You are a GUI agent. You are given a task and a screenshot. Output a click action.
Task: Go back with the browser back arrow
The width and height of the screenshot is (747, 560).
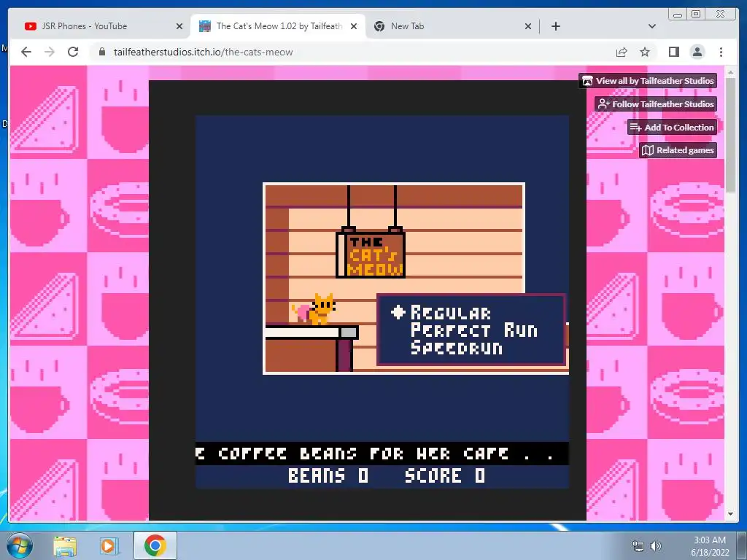26,52
